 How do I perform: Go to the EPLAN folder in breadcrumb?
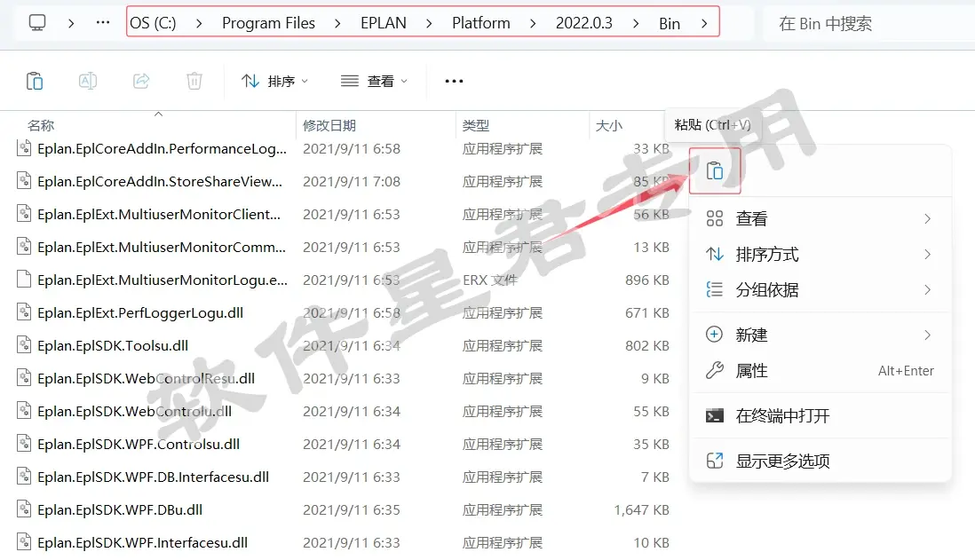point(383,23)
